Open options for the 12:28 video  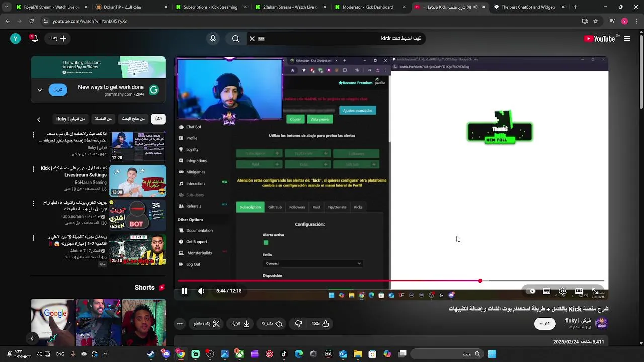point(34,135)
